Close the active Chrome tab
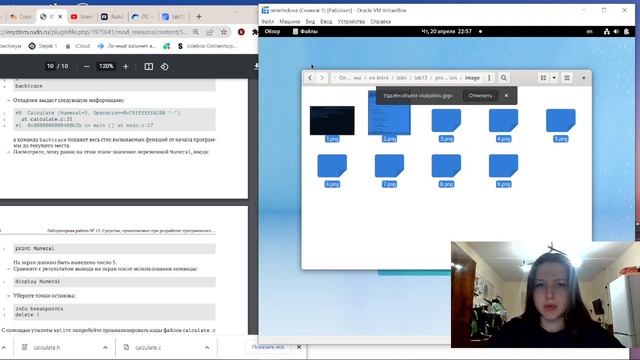This screenshot has width=640, height=360. [60, 17]
